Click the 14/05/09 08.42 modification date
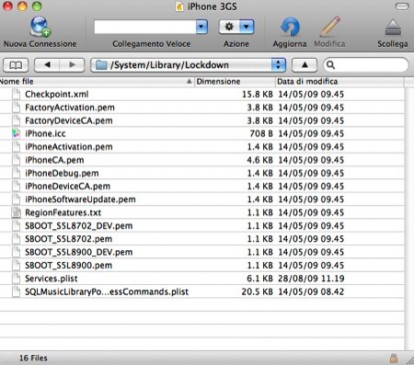 [x=311, y=292]
